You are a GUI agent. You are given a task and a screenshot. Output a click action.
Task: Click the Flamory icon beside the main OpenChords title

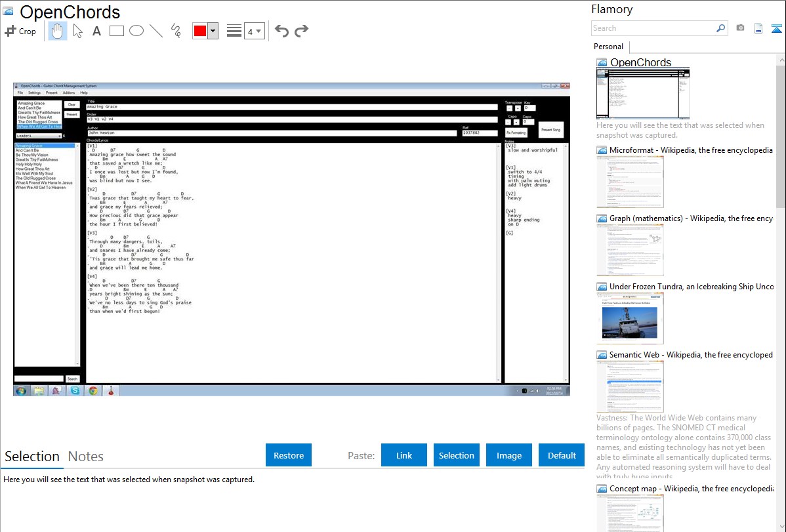[x=8, y=12]
